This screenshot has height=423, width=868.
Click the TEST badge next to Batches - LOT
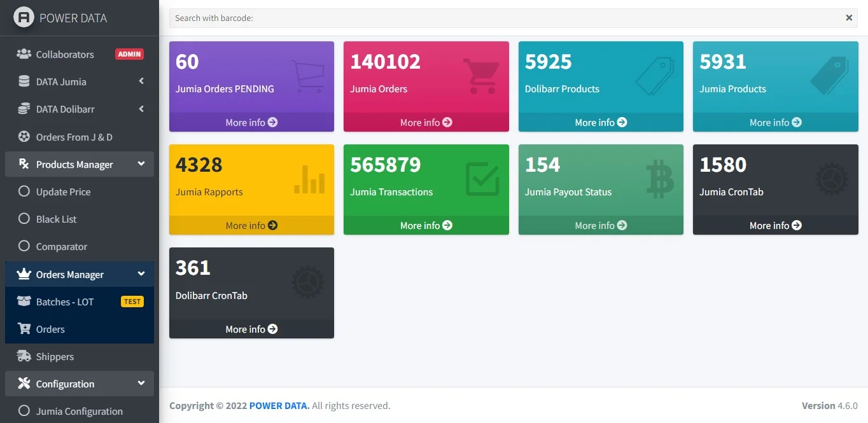click(132, 302)
